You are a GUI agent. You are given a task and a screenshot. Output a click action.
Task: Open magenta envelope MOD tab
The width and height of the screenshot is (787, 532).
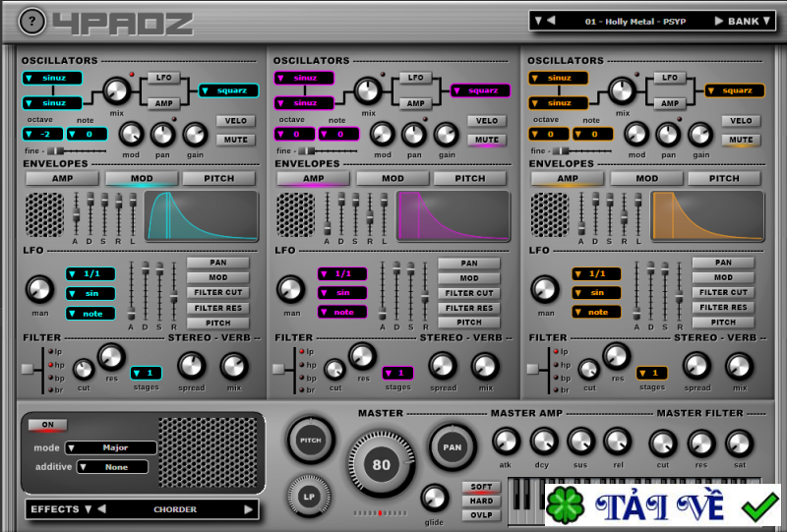point(393,178)
